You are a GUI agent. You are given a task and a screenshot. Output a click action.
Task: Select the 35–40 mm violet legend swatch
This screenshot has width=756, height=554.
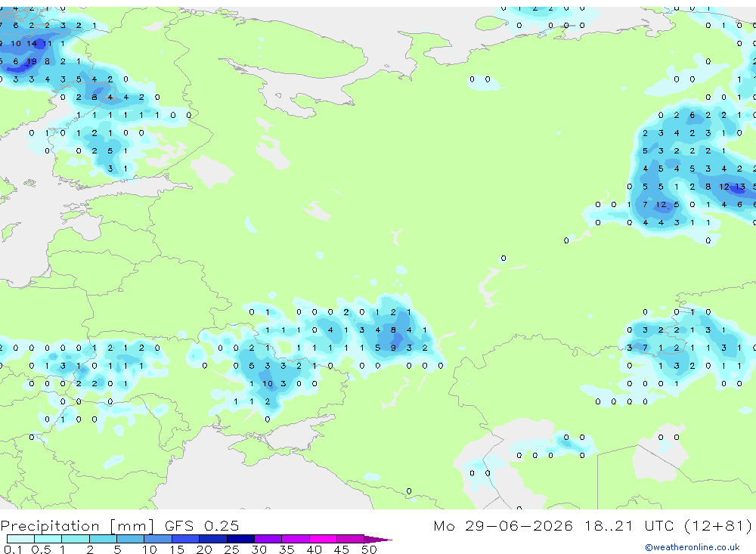click(295, 539)
